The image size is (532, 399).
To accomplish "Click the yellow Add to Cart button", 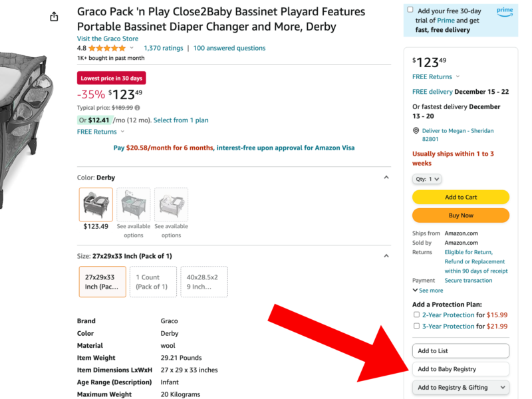I will [x=460, y=198].
